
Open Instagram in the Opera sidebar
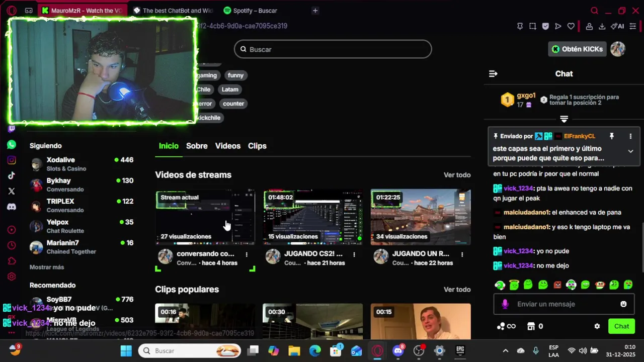[x=12, y=160]
